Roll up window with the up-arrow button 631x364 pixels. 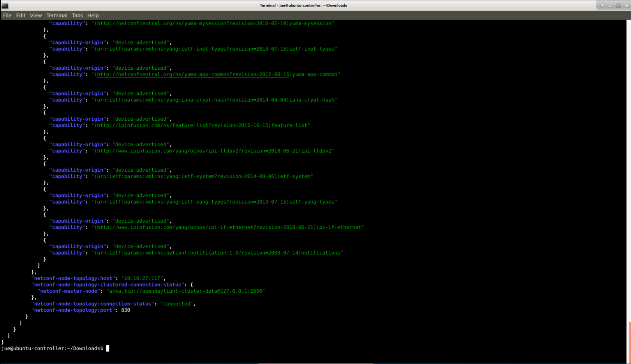pyautogui.click(x=602, y=5)
